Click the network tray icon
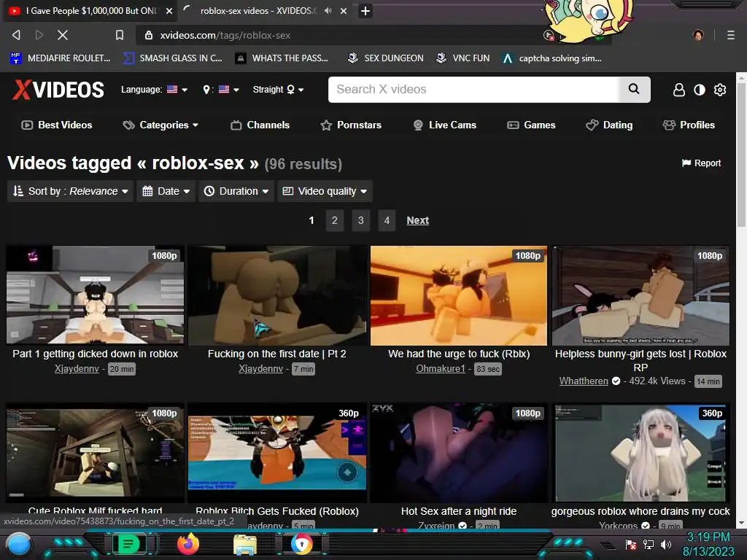Viewport: 747px width, 560px height. (649, 545)
